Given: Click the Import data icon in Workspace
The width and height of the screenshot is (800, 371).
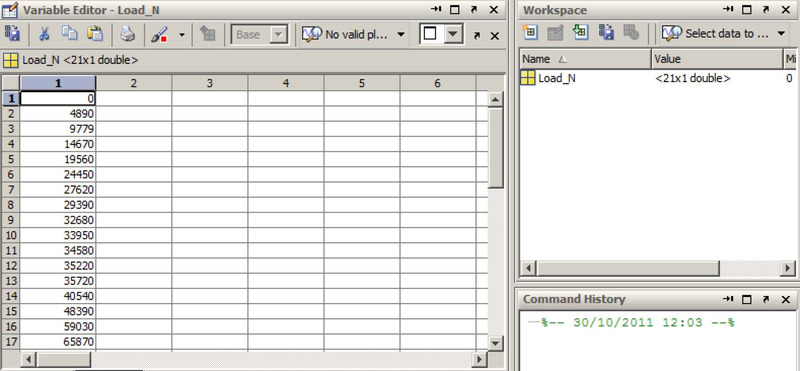Looking at the screenshot, I should click(x=581, y=33).
